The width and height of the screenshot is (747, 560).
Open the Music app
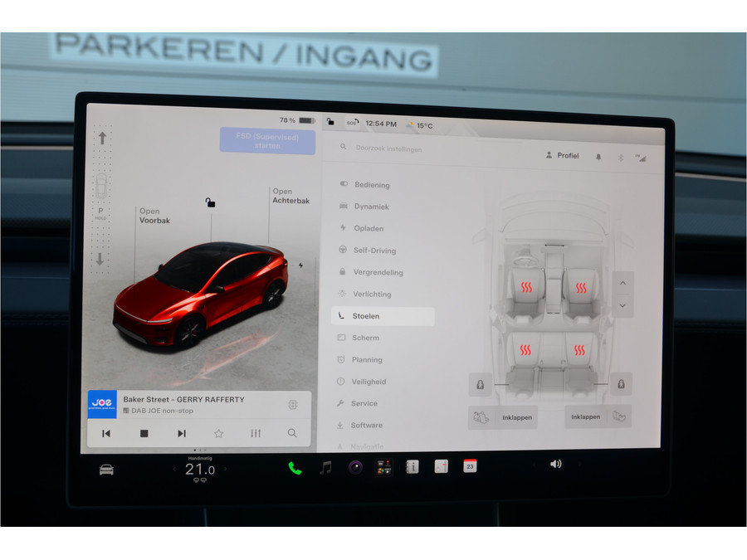point(325,468)
